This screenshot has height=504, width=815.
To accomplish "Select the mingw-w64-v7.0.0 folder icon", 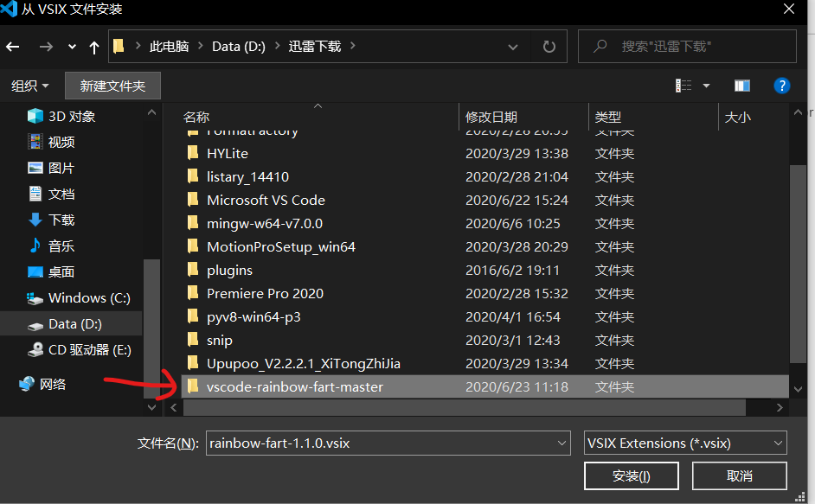I will 193,223.
